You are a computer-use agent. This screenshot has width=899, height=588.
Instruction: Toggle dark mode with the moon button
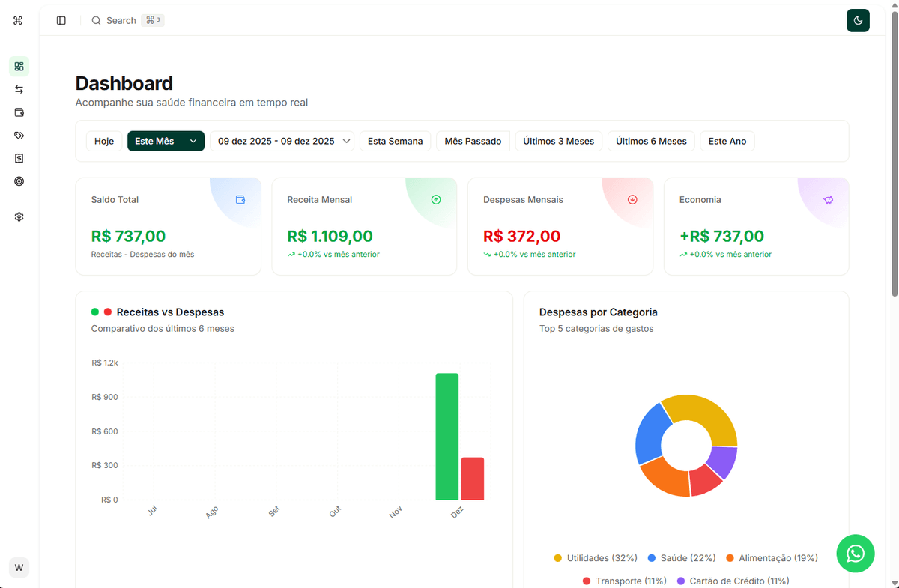click(x=858, y=20)
